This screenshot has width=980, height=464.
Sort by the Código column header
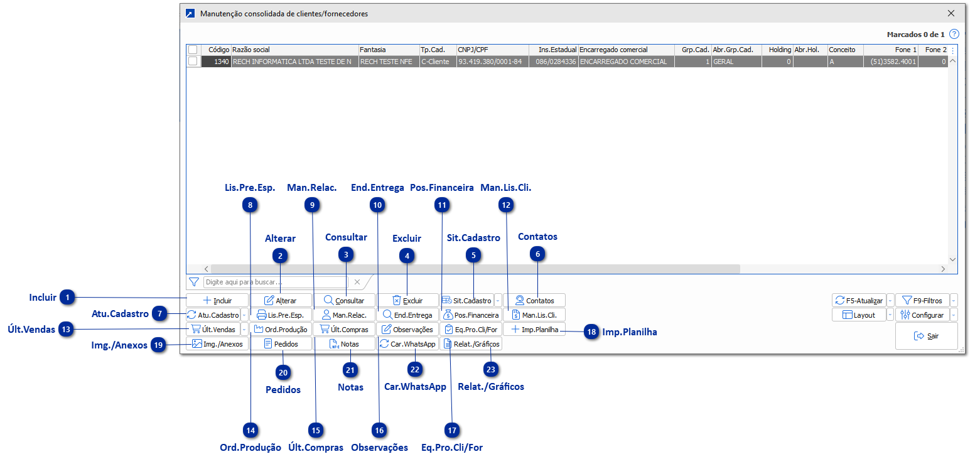pos(216,50)
